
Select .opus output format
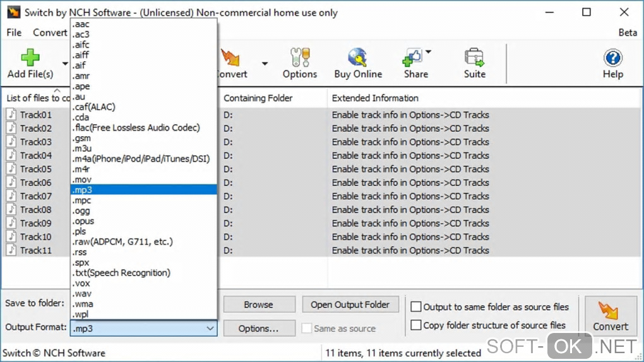[x=143, y=221]
